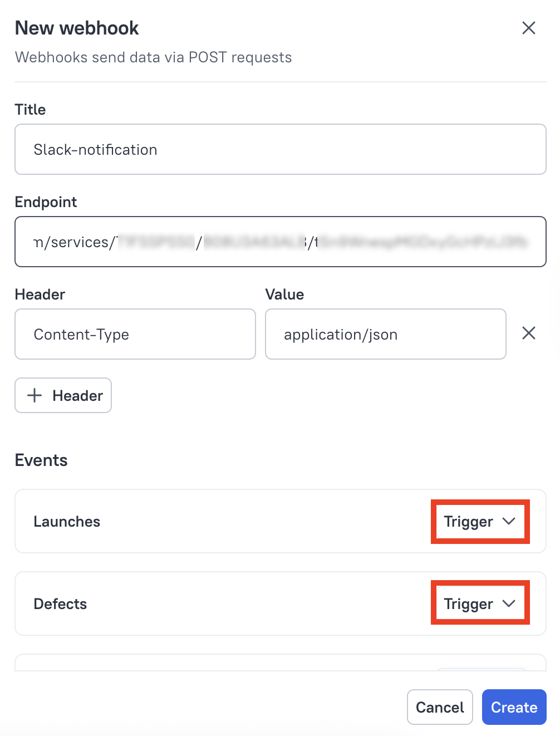Click the chevron next to Launches Trigger
Image resolution: width=560 pixels, height=736 pixels.
508,522
